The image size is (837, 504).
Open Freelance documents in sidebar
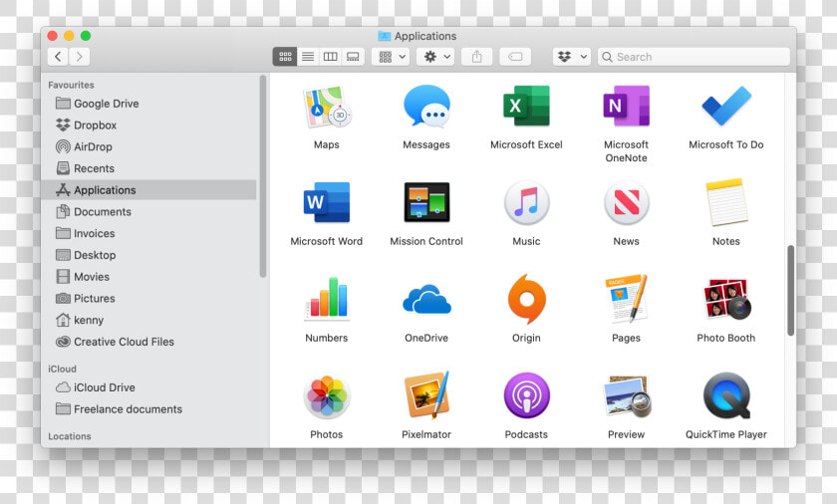[149, 409]
